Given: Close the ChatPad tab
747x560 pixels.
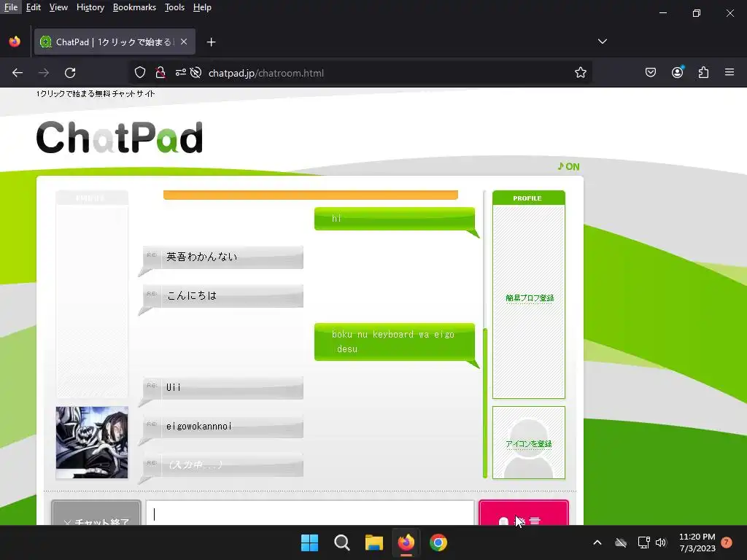Looking at the screenshot, I should [184, 42].
